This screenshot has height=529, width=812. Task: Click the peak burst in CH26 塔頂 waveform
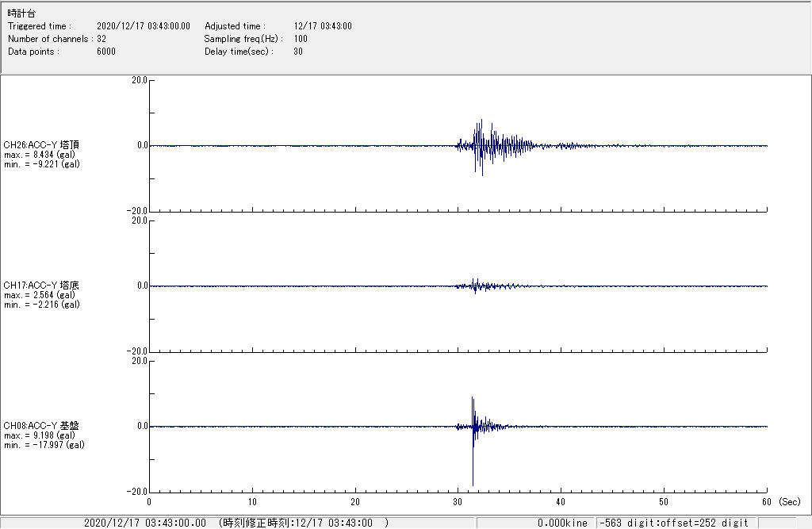[481, 143]
